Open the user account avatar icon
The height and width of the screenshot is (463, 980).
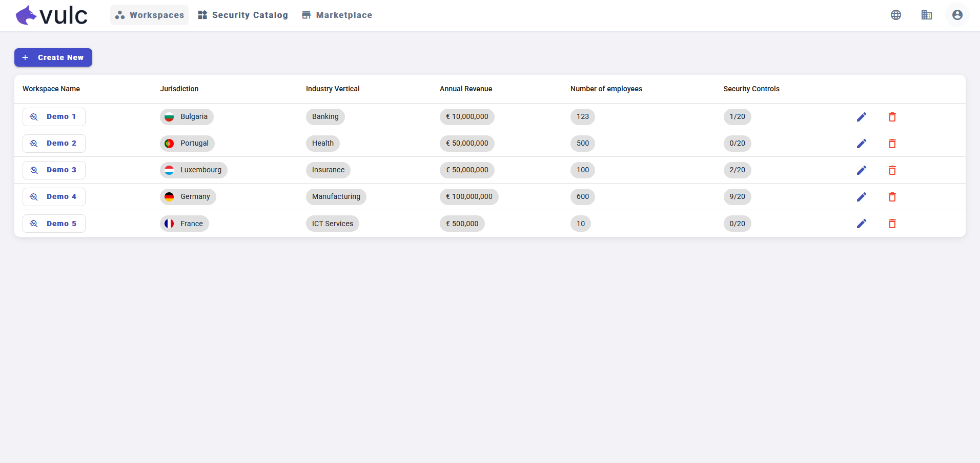(956, 15)
